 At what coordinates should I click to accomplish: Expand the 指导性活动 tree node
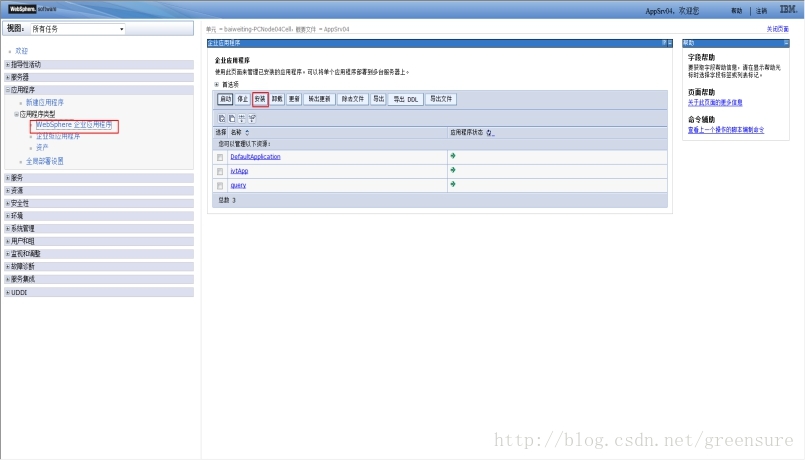[8, 65]
